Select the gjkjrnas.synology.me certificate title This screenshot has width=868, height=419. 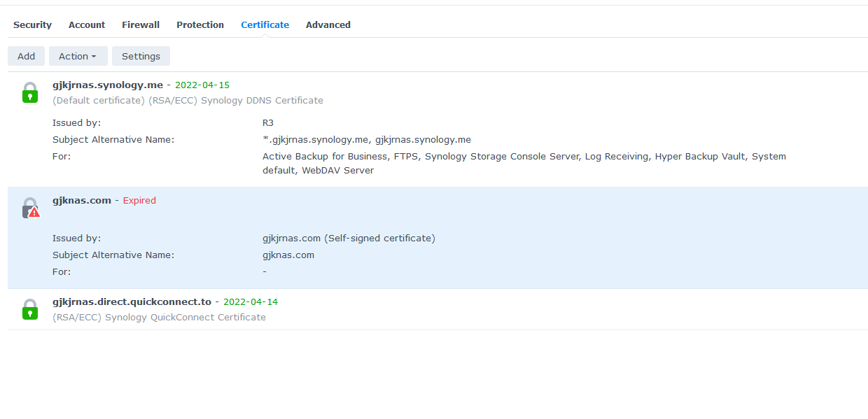click(x=108, y=85)
